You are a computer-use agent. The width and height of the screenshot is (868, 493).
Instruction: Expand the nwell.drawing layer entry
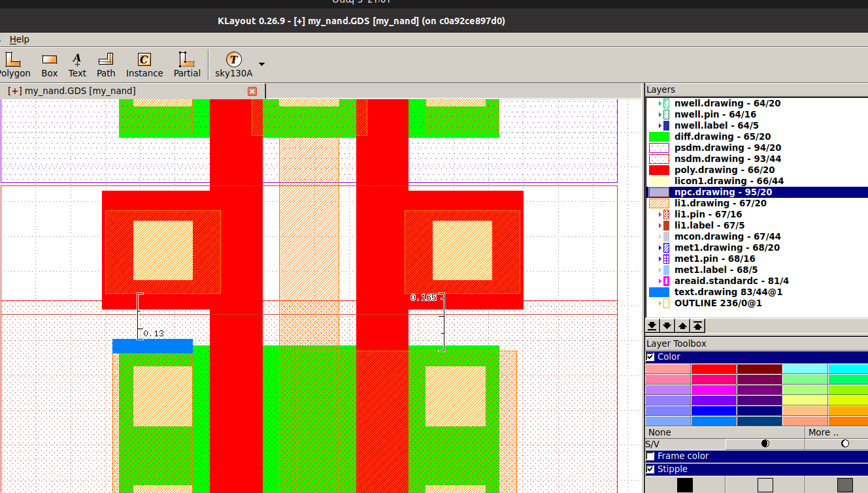[x=660, y=103]
